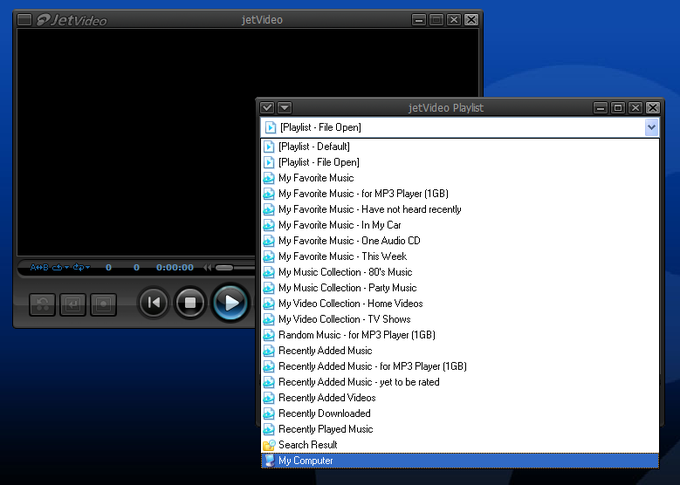The image size is (680, 485).
Task: Select the Recently Added Music entry
Action: (460, 351)
